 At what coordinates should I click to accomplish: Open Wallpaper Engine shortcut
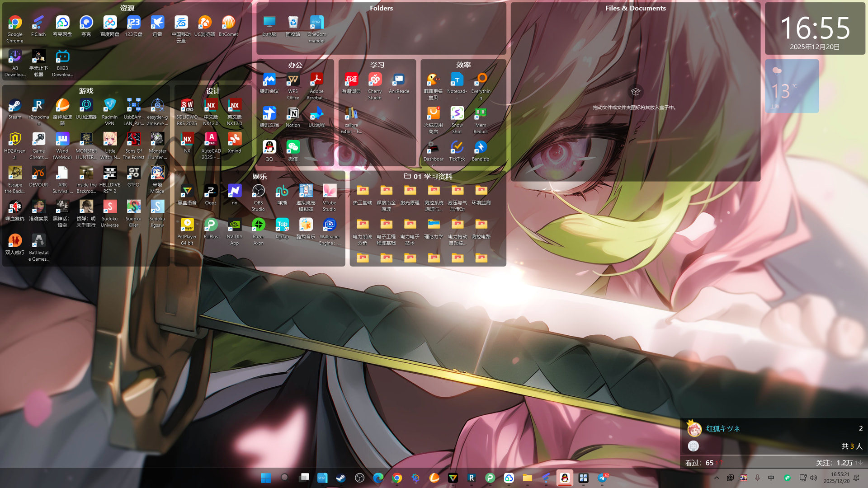point(330,225)
